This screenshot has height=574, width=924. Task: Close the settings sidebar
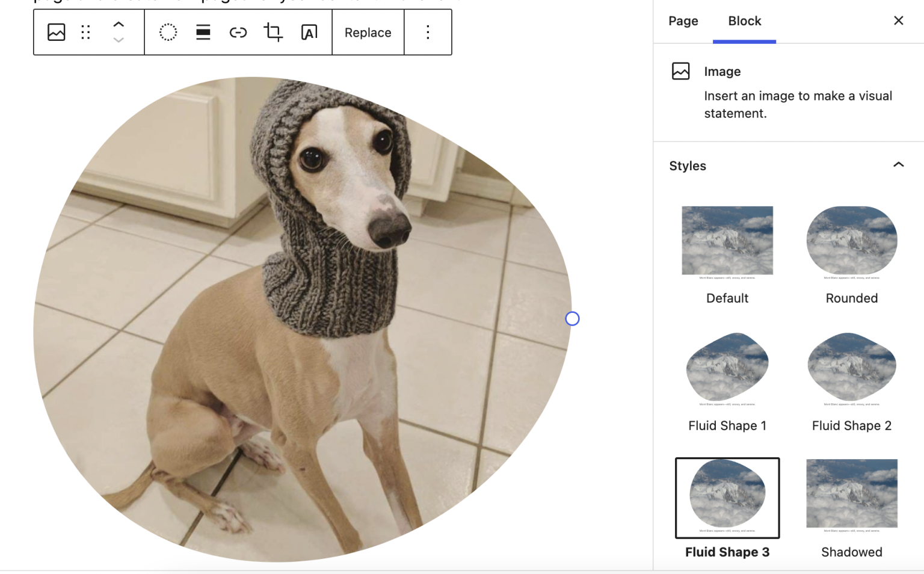point(898,20)
